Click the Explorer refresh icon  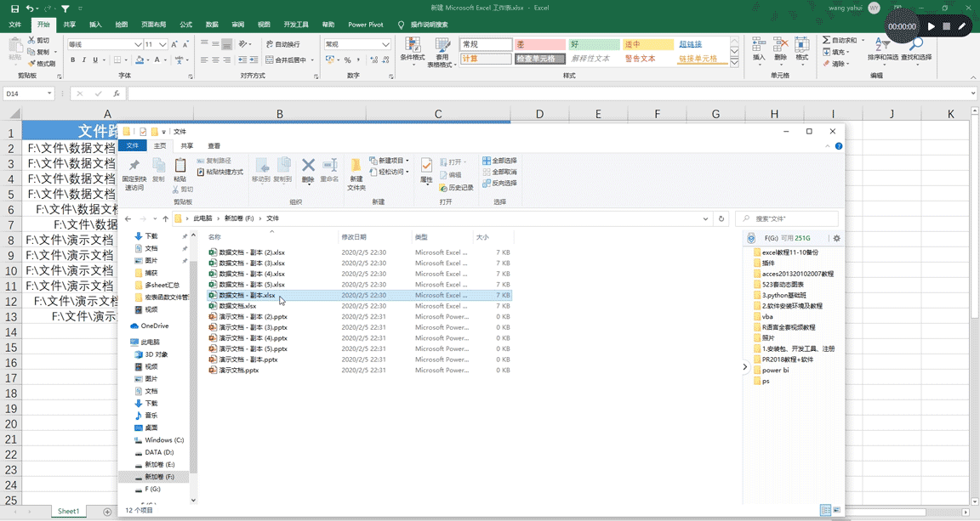click(x=721, y=218)
